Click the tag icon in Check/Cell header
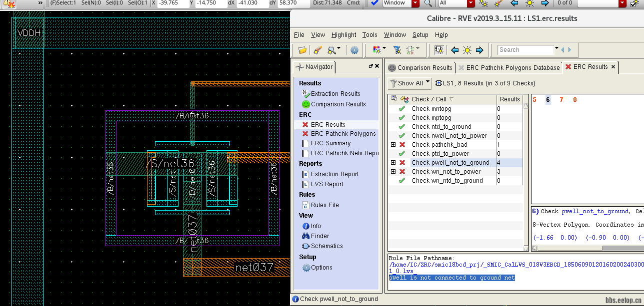The height and width of the screenshot is (306, 644). click(x=404, y=99)
